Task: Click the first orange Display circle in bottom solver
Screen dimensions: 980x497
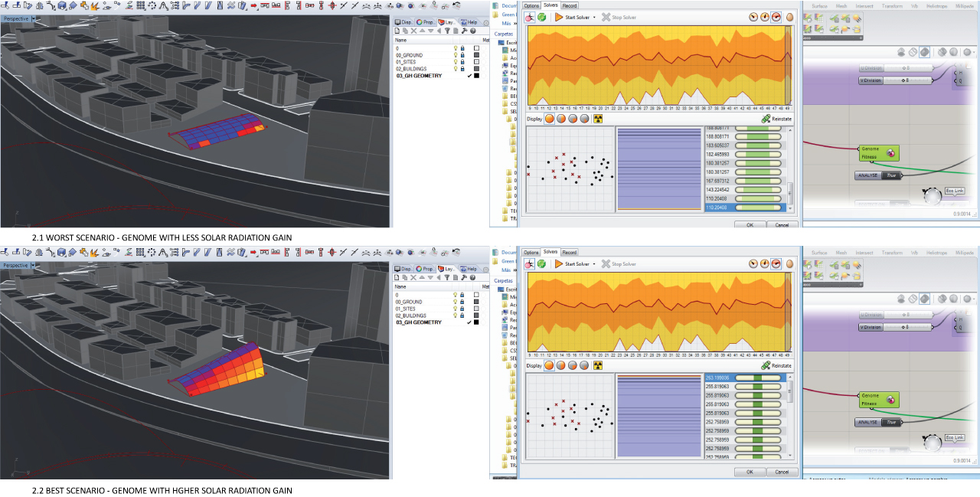Action: click(x=549, y=365)
